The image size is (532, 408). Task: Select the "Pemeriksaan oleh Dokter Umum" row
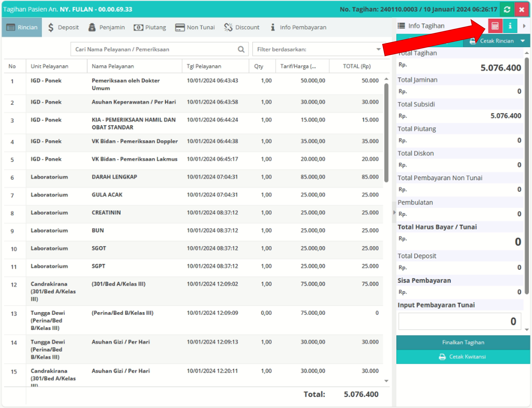[194, 84]
